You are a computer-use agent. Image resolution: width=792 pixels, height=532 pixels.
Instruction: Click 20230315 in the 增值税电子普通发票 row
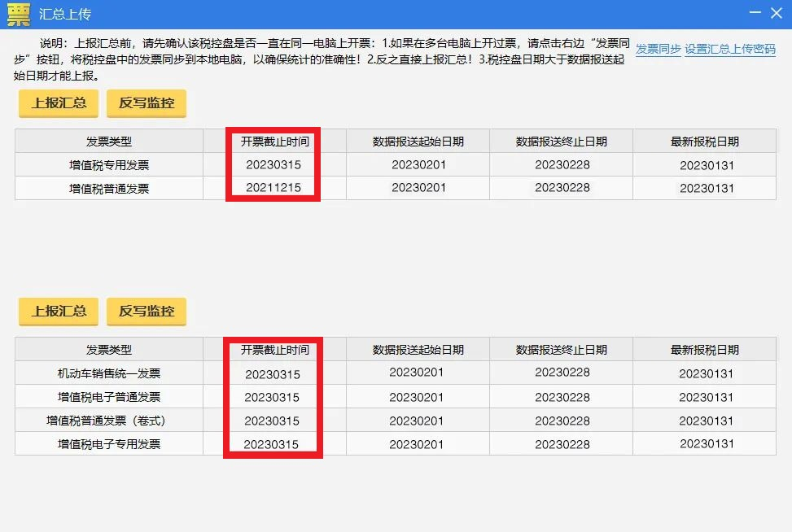tap(272, 397)
